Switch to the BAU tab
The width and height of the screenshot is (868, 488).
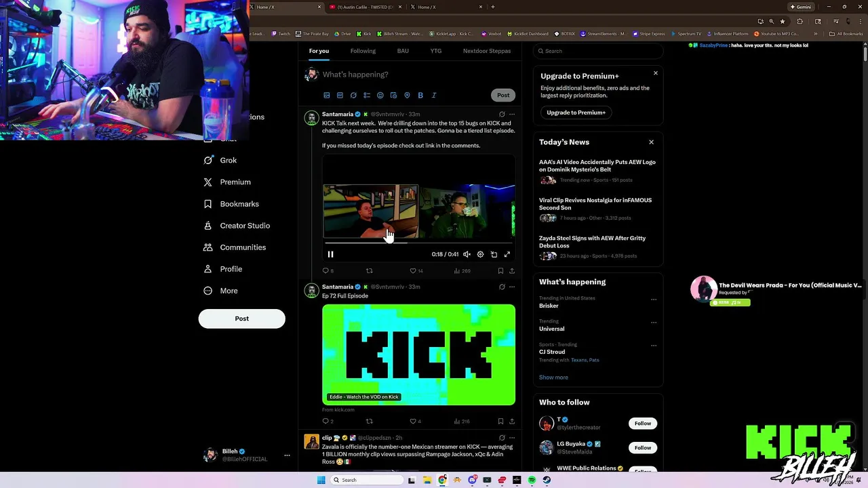click(403, 51)
